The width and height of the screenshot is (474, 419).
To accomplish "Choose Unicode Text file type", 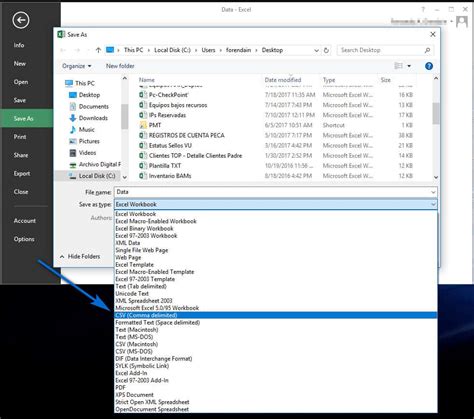I will 275,294.
